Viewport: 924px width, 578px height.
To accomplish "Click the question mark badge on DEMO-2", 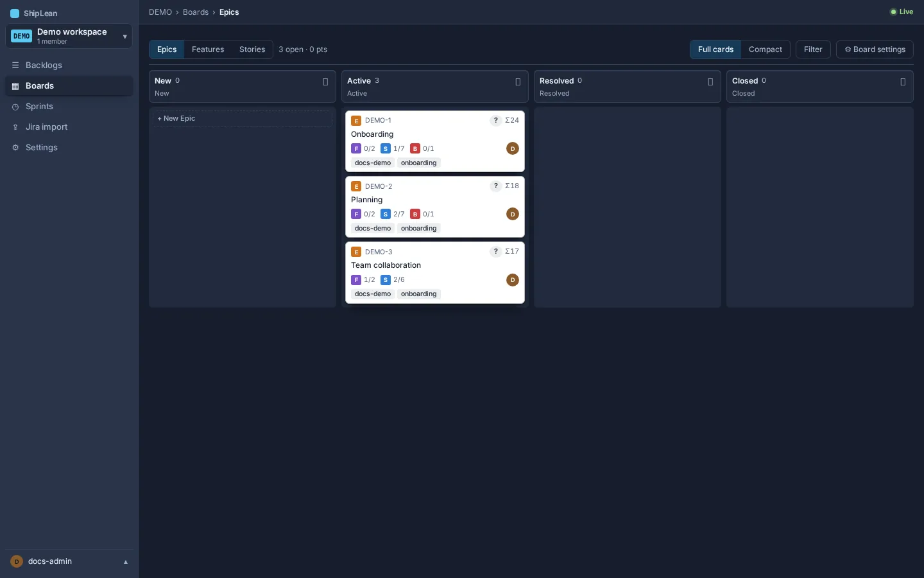I will click(x=495, y=186).
